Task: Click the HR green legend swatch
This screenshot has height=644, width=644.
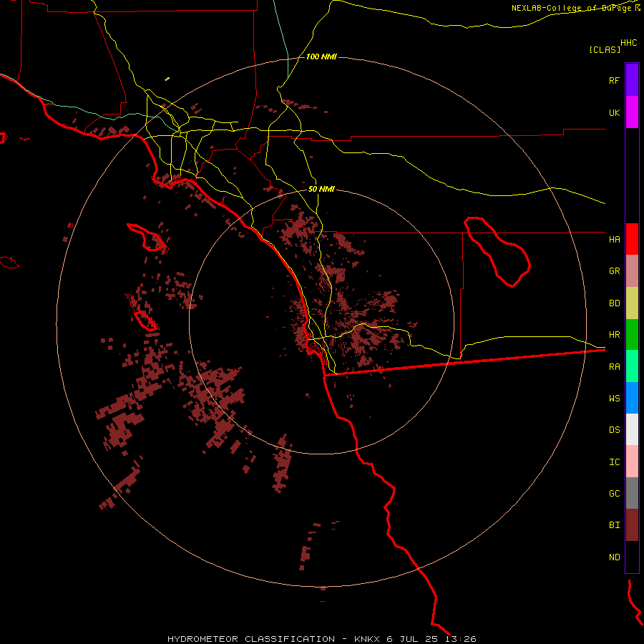Action: click(632, 335)
